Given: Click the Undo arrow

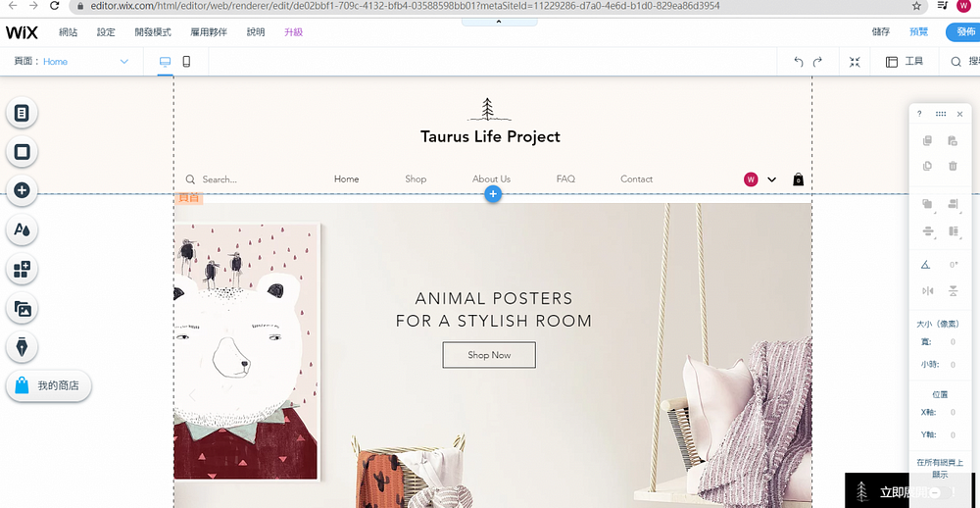Looking at the screenshot, I should (798, 62).
